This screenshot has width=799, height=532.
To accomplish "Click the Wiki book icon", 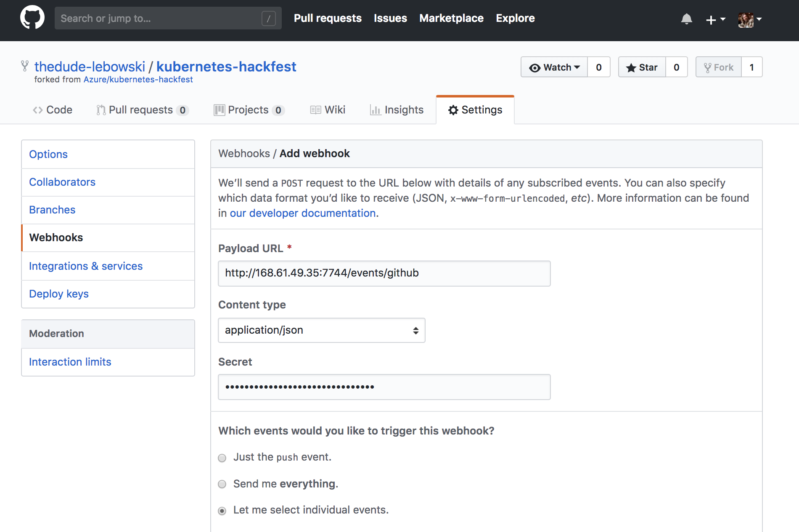I will [x=315, y=110].
